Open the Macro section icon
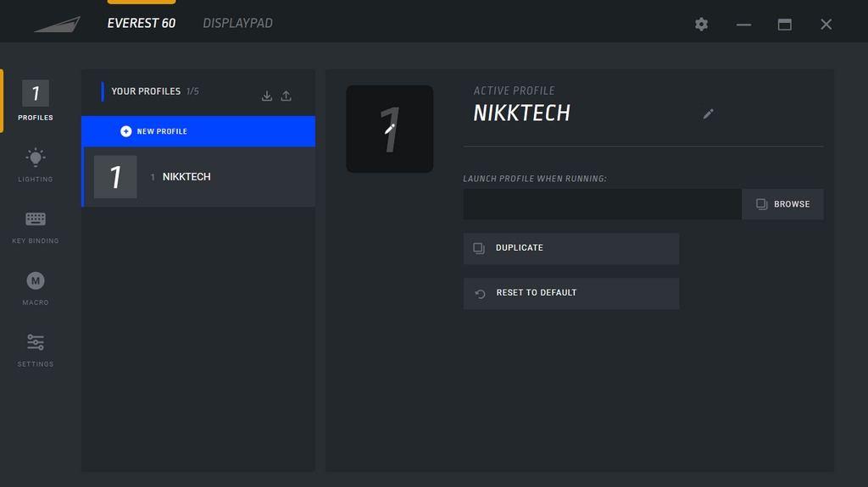 [x=36, y=280]
